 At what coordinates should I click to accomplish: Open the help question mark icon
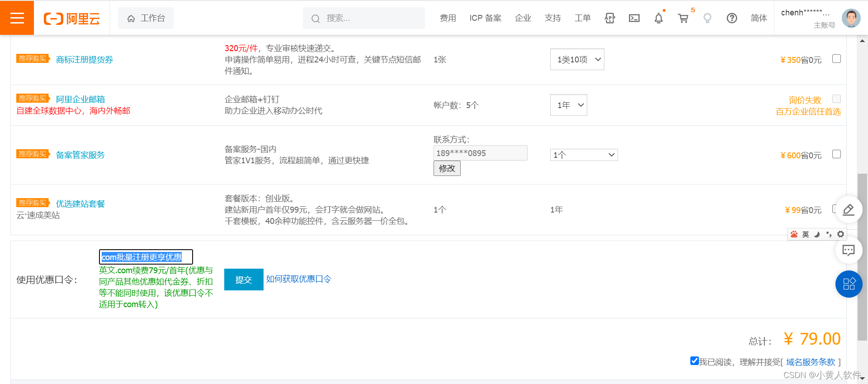click(732, 18)
